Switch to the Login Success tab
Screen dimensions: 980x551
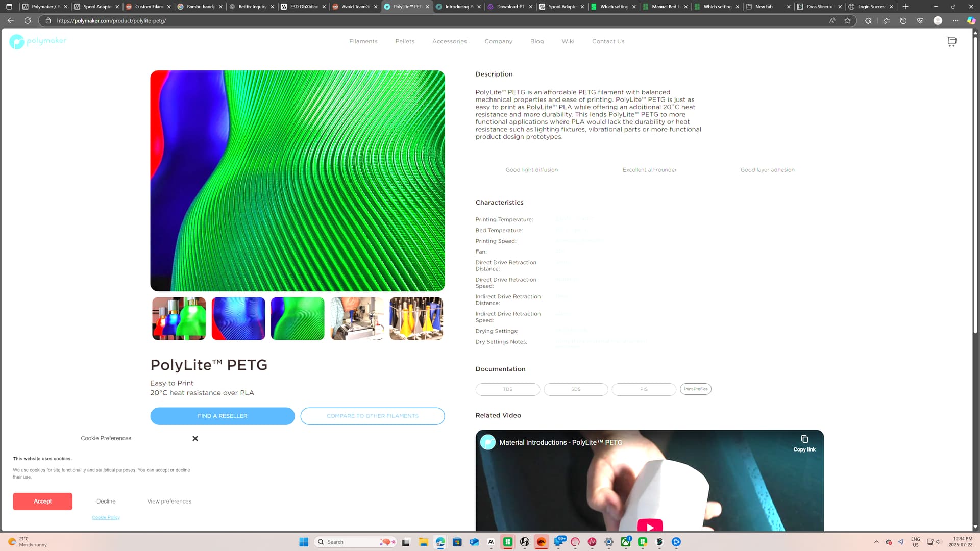point(871,7)
